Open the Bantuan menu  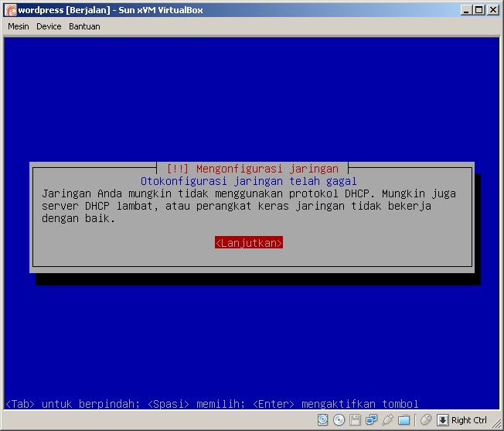pos(84,26)
